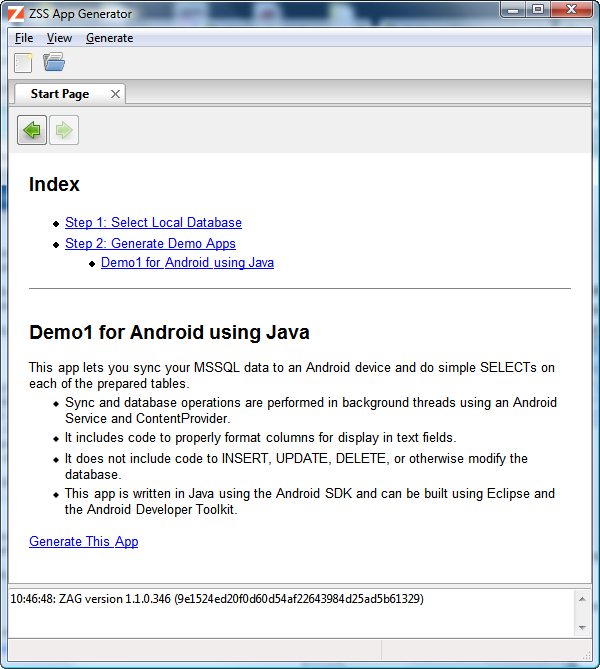Open the Generate menu
Viewport: 600px width, 669px height.
click(110, 38)
